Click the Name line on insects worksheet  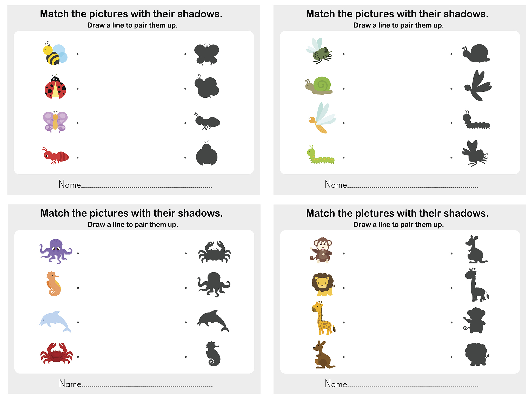pos(135,184)
